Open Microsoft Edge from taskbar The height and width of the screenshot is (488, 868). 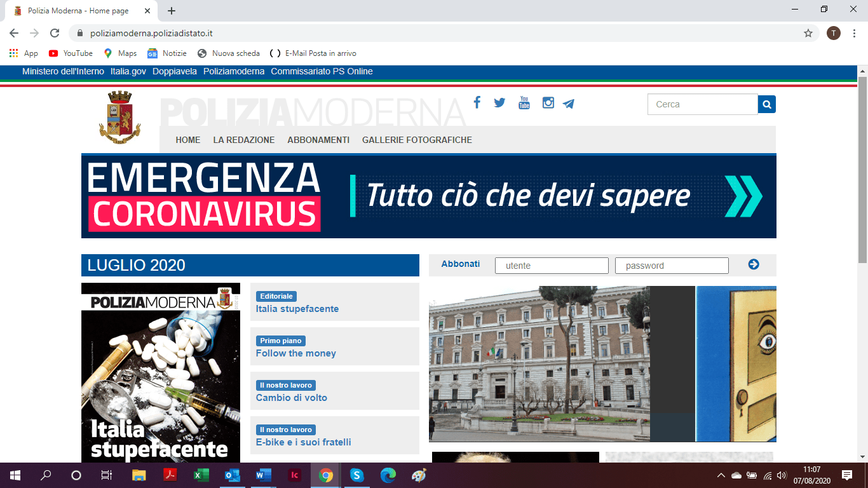click(388, 475)
